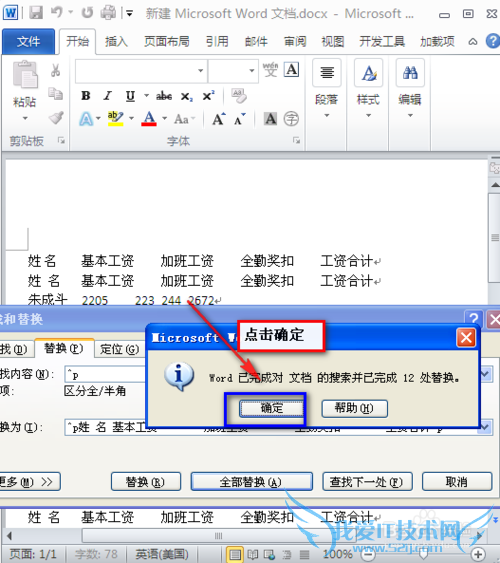This screenshot has width=500, height=563.
Task: Click 替换(R) button in dialog
Action: tap(146, 481)
